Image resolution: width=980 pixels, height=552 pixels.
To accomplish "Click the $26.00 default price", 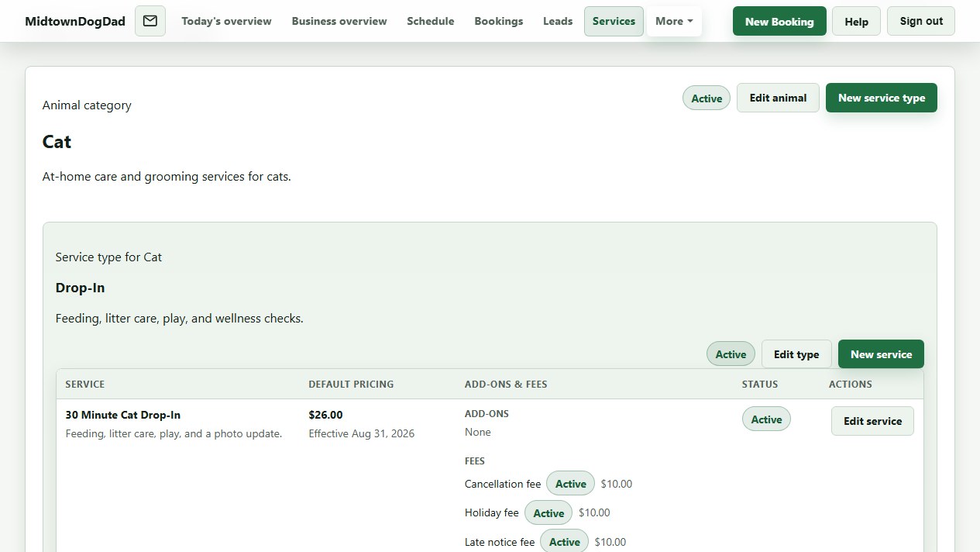I will coord(325,415).
